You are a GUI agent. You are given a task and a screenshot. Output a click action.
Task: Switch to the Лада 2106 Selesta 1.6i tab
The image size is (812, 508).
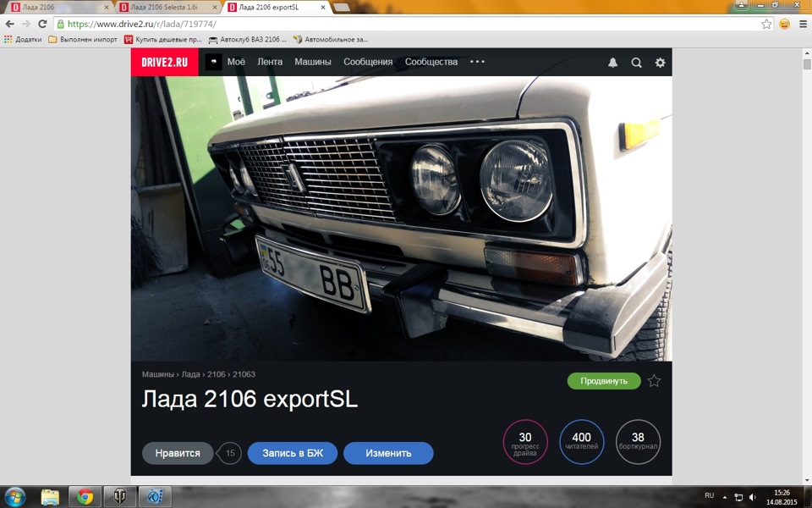[x=167, y=8]
